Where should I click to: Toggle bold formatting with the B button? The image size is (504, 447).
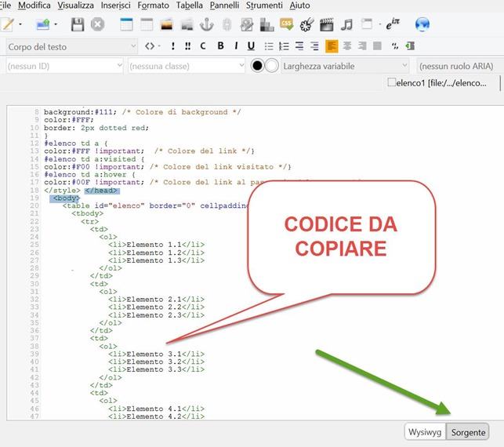pyautogui.click(x=220, y=46)
